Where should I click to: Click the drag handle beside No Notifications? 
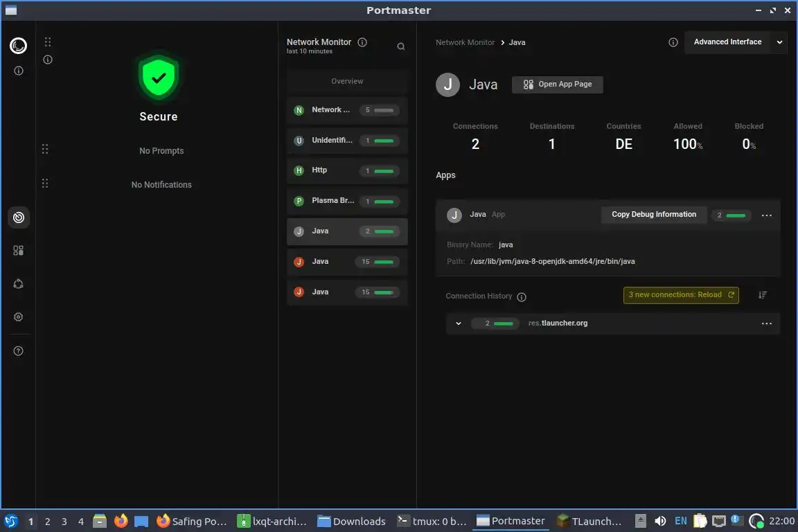click(x=45, y=184)
